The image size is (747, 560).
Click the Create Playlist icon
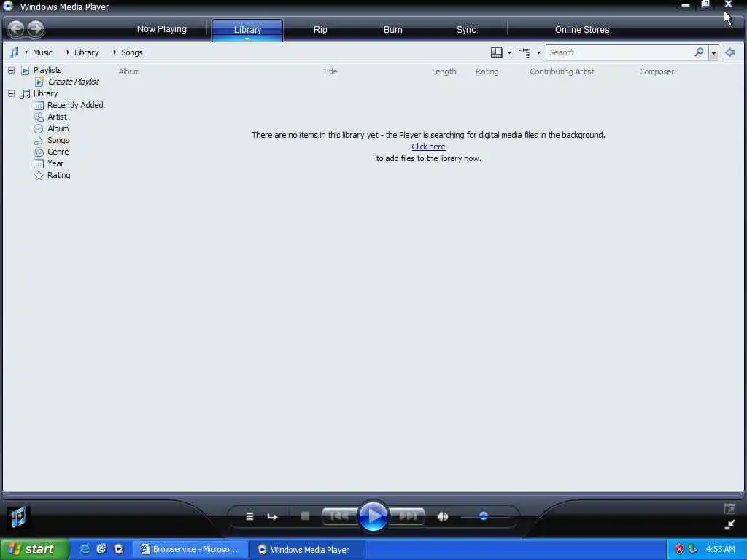[39, 82]
